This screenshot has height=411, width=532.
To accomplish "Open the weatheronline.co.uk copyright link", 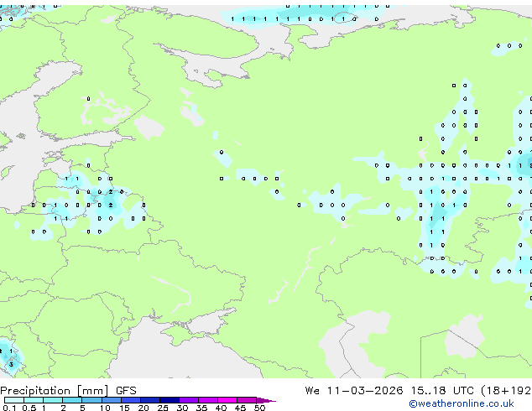I will click(461, 403).
